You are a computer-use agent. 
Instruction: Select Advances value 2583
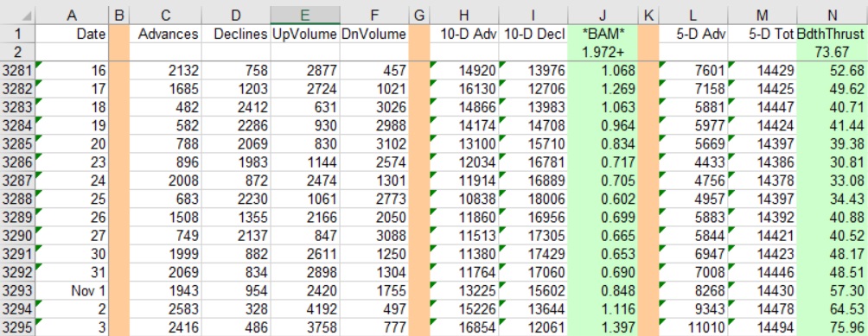coord(165,309)
